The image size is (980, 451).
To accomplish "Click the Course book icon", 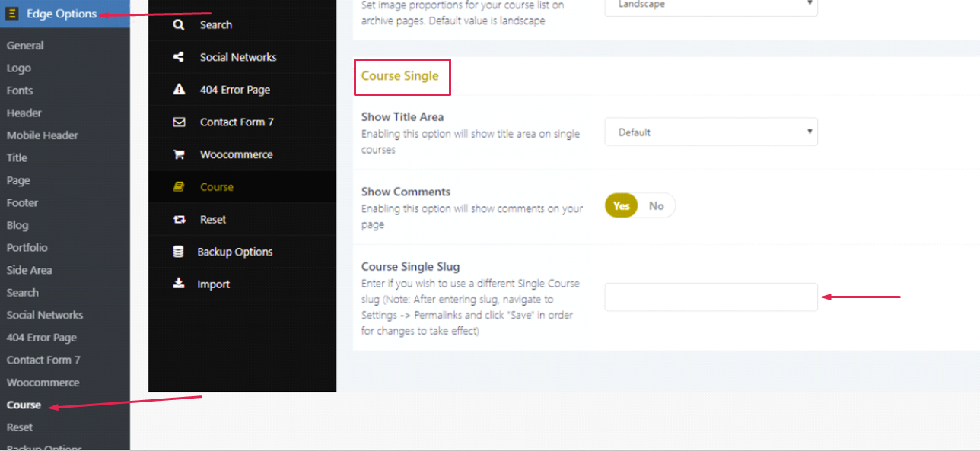I will (179, 186).
